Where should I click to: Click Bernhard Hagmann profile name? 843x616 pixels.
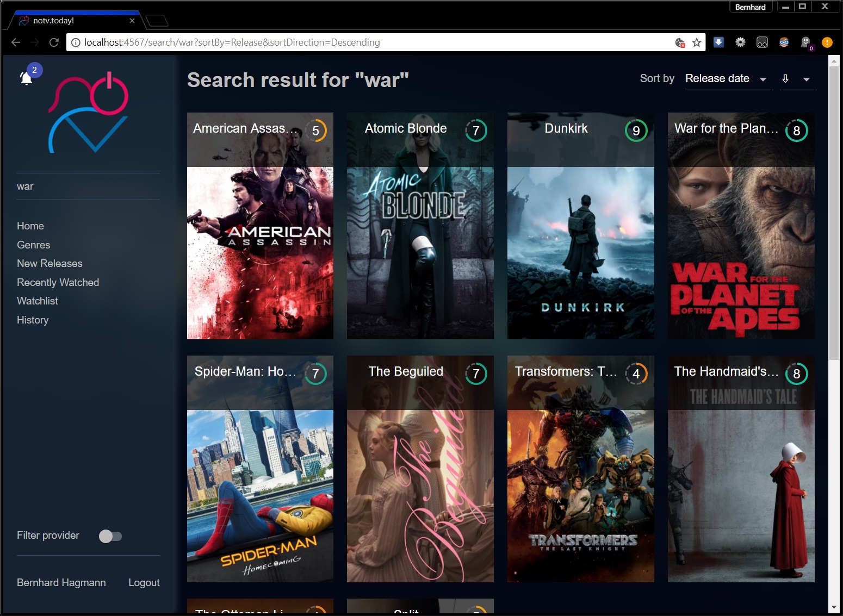point(61,582)
